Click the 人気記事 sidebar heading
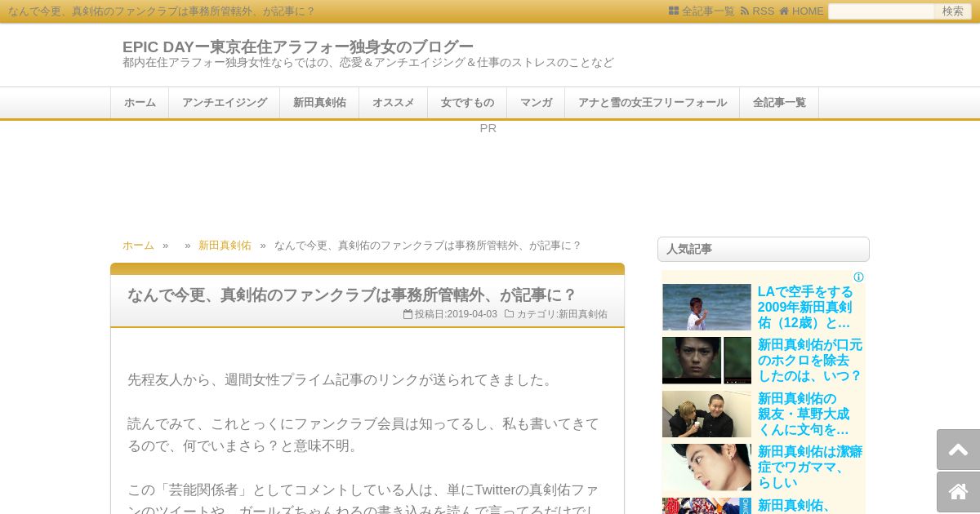Viewport: 980px width, 514px height. pos(764,249)
